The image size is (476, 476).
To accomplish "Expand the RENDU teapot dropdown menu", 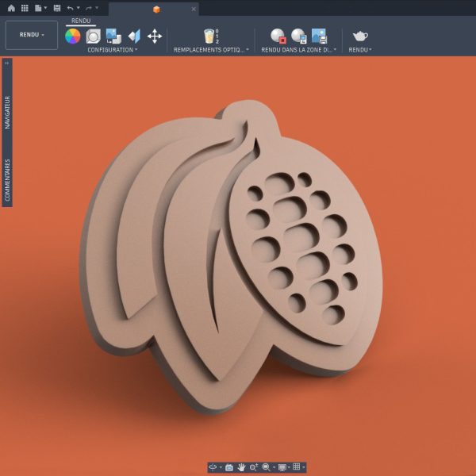I will point(360,50).
